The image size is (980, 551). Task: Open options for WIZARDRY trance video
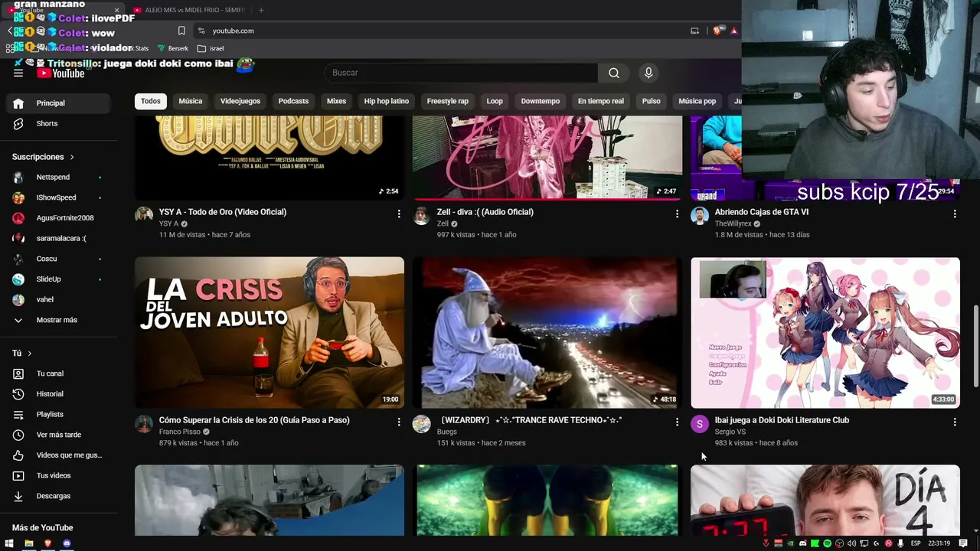(677, 422)
